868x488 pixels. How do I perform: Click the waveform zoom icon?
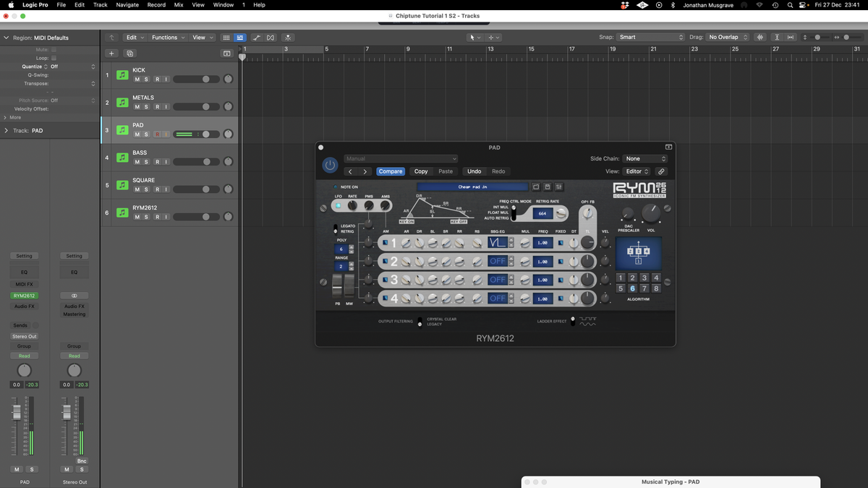[761, 38]
